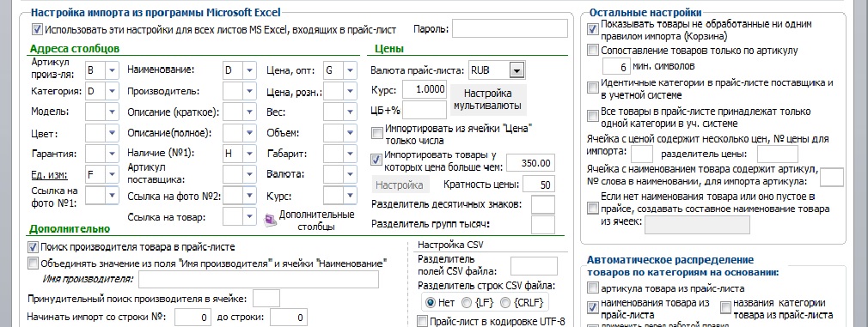Click the forced manufacturer search cell field
Image resolution: width=868 pixels, height=327 pixels.
coord(266,299)
